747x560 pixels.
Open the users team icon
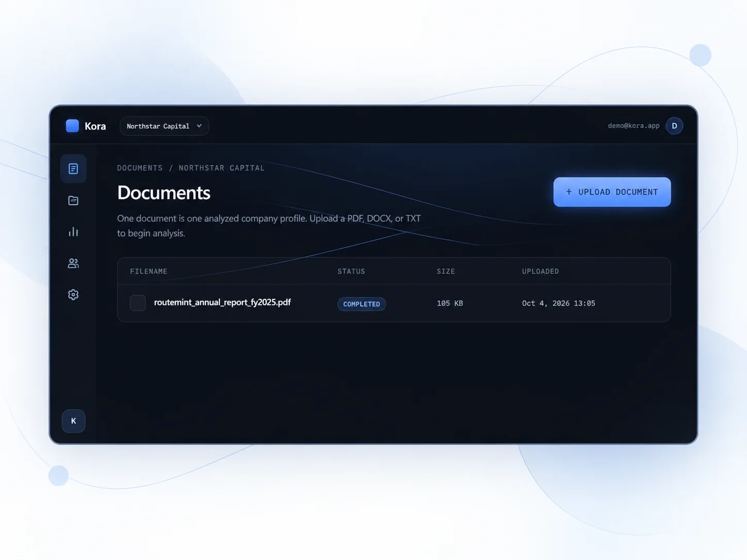click(73, 263)
